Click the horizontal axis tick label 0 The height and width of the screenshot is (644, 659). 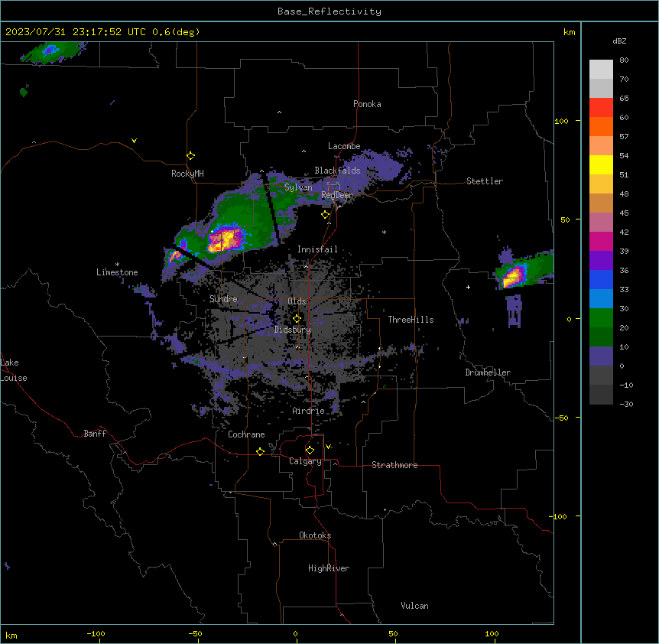(x=295, y=634)
